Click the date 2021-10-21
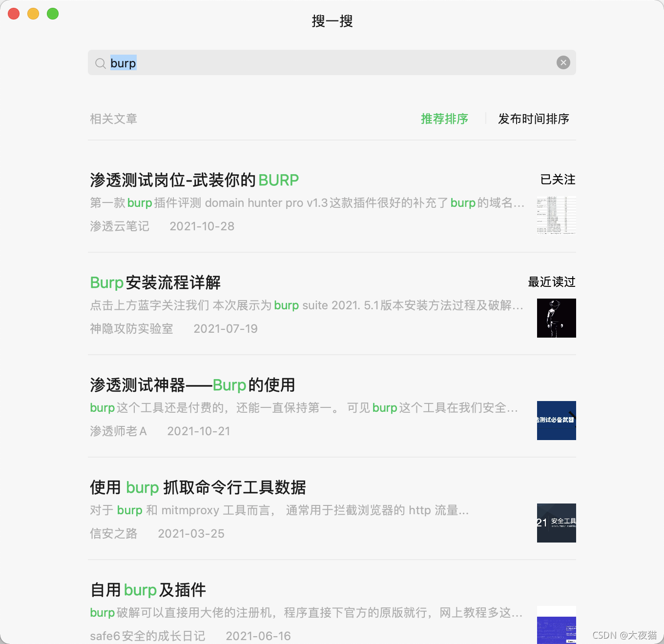Viewport: 664px width, 644px height. tap(199, 431)
